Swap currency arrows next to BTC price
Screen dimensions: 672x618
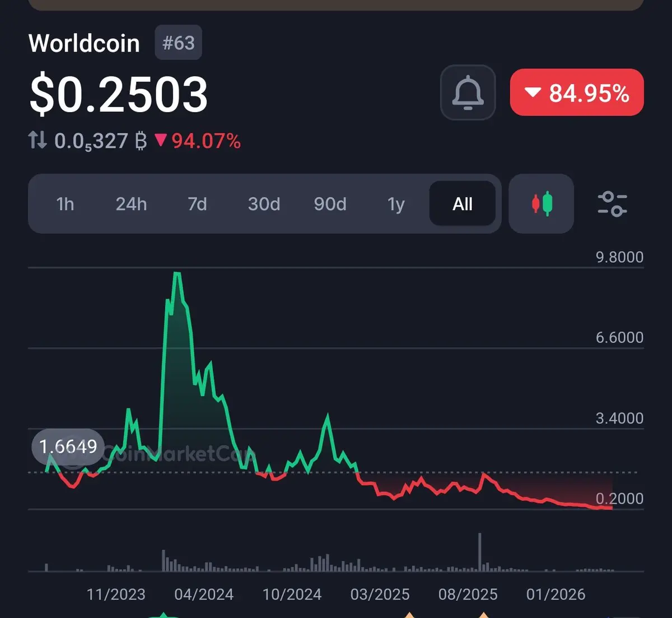tap(38, 140)
